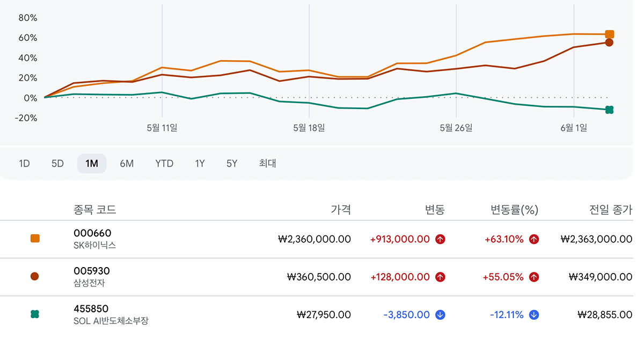644x345 pixels.
Task: Click the price ₩27,950.00
Action: click(x=324, y=315)
